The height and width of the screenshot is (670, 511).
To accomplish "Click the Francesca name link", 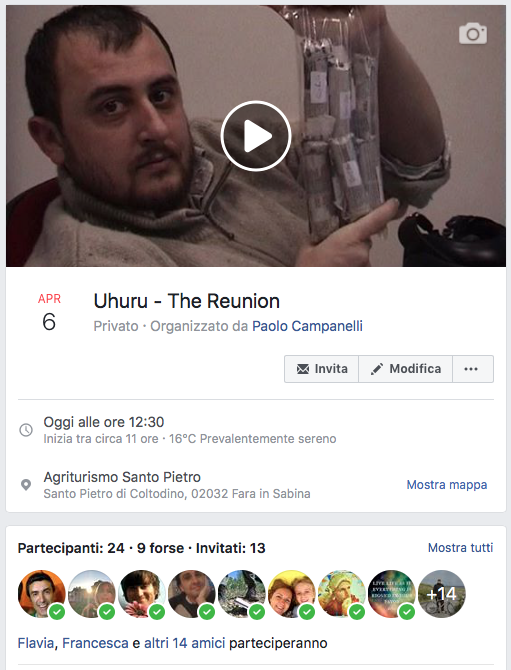I will tap(95, 643).
